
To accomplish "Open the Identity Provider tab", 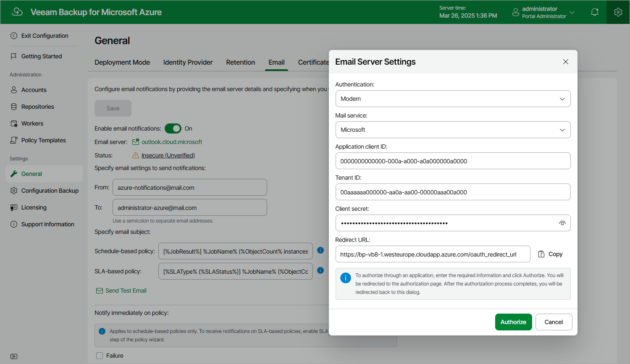I will click(188, 62).
